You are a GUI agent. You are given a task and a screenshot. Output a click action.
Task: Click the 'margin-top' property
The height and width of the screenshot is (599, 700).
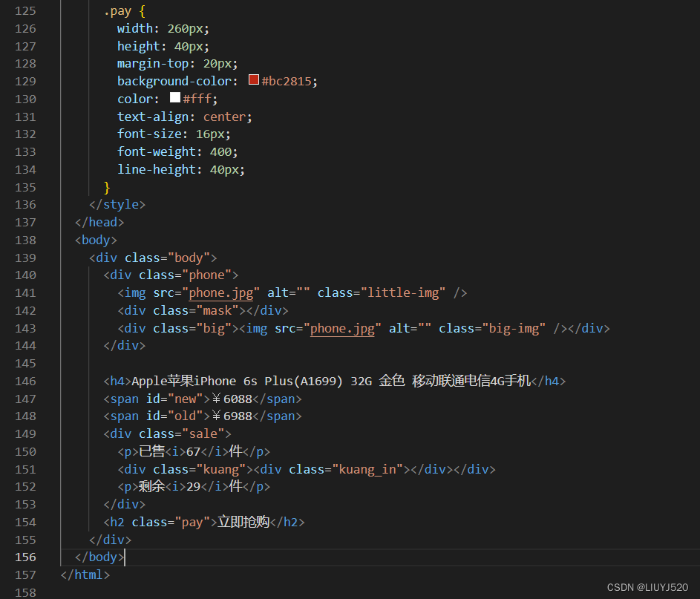(153, 64)
